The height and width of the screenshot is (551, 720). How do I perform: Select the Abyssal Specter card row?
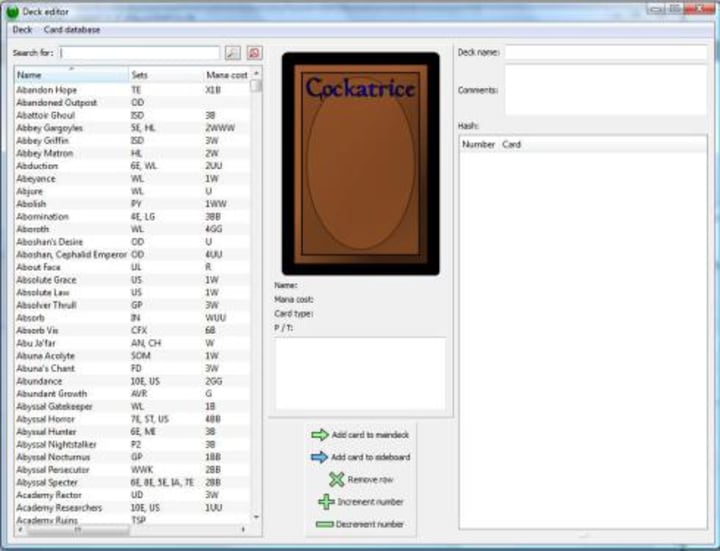click(133, 483)
